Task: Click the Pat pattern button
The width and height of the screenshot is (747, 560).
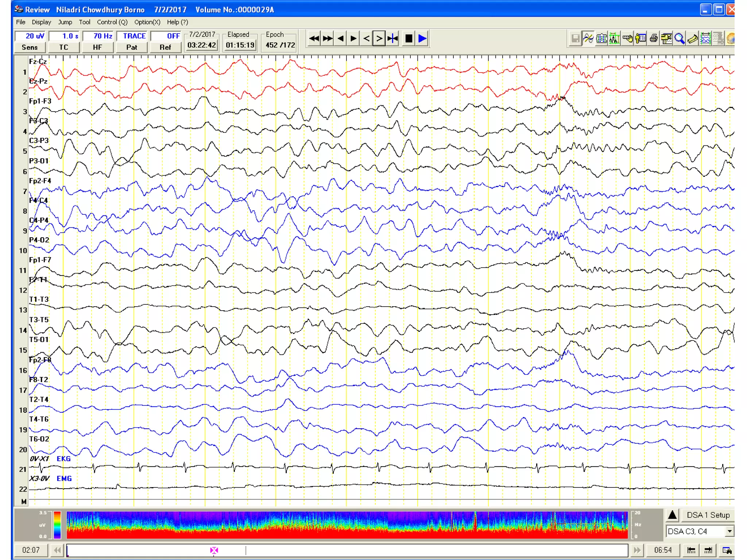Action: (x=132, y=47)
